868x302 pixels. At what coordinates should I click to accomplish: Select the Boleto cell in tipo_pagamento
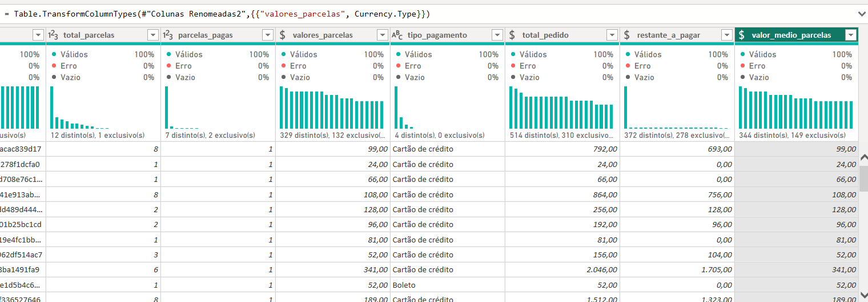click(448, 284)
